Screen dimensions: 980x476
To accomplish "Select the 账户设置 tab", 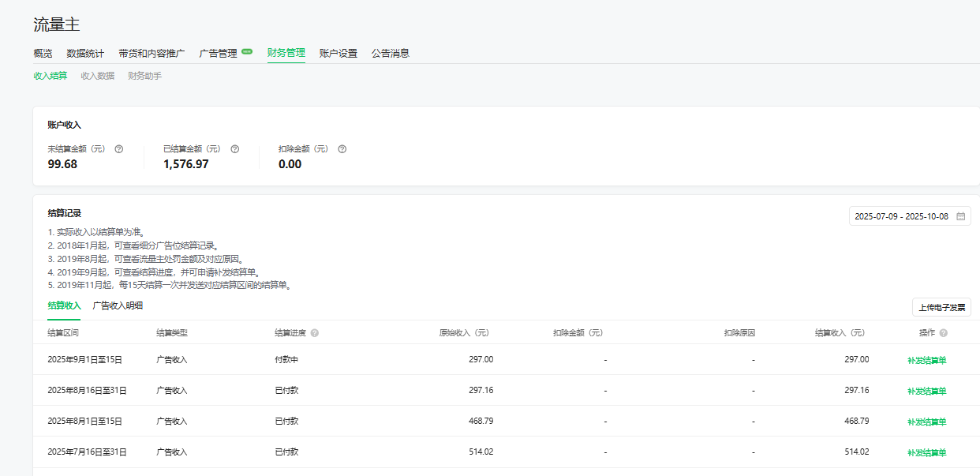I will (x=338, y=54).
